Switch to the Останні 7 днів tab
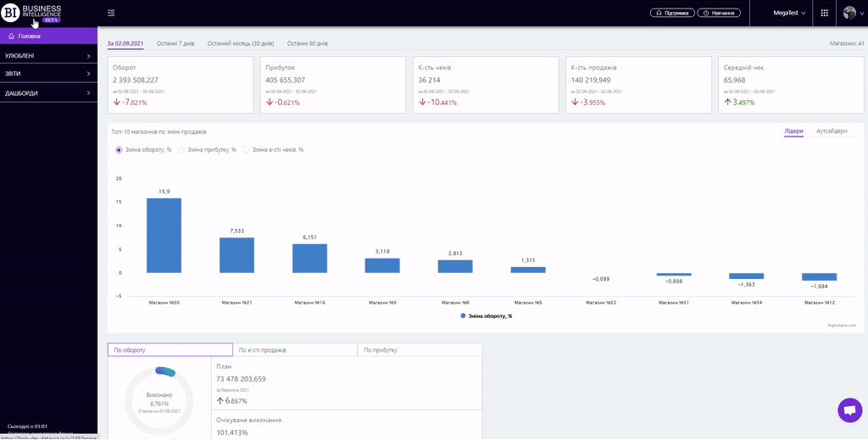Screen dimensions: 868x440 175,43
